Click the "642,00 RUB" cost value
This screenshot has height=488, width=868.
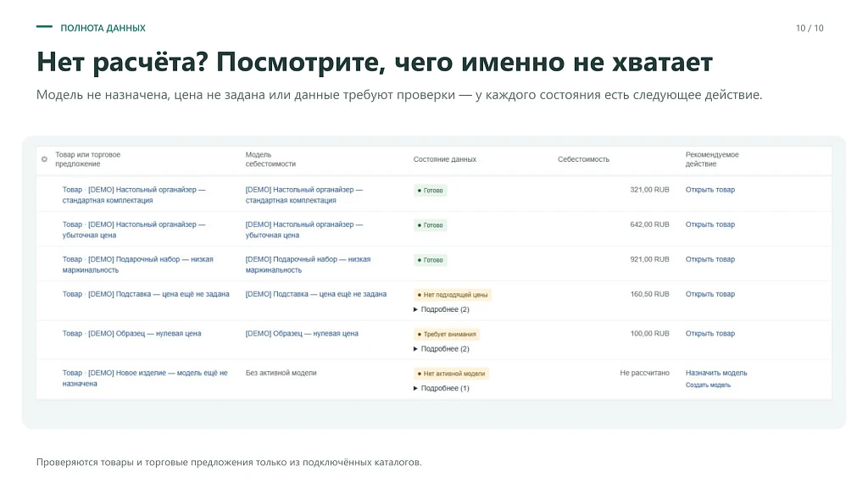pos(649,224)
